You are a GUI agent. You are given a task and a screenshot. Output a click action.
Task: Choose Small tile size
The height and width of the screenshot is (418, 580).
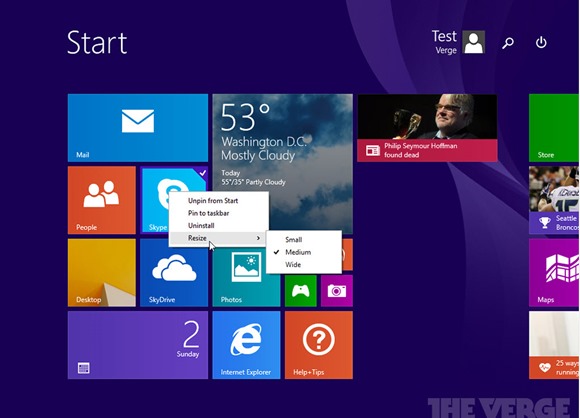coord(304,239)
